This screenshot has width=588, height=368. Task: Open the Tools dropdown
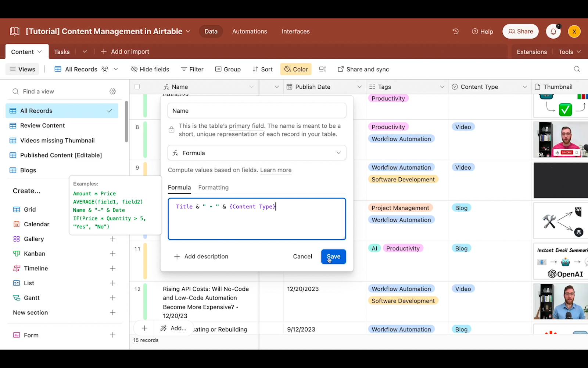[570, 52]
